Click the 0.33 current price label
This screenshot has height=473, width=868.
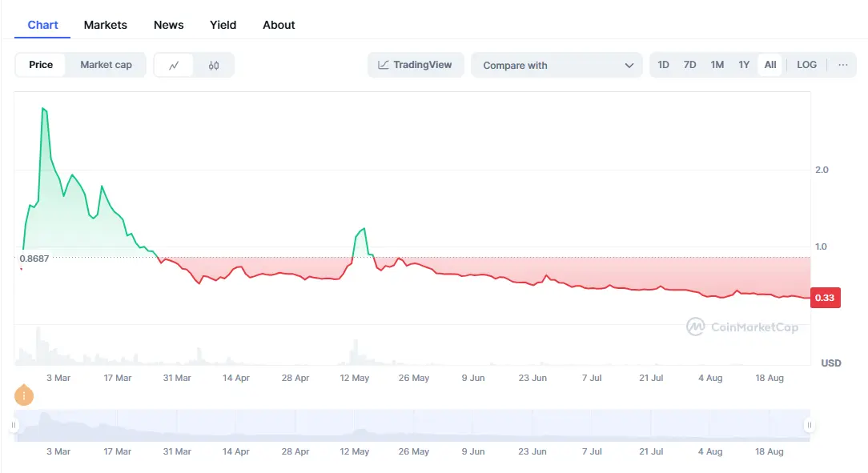coord(824,298)
